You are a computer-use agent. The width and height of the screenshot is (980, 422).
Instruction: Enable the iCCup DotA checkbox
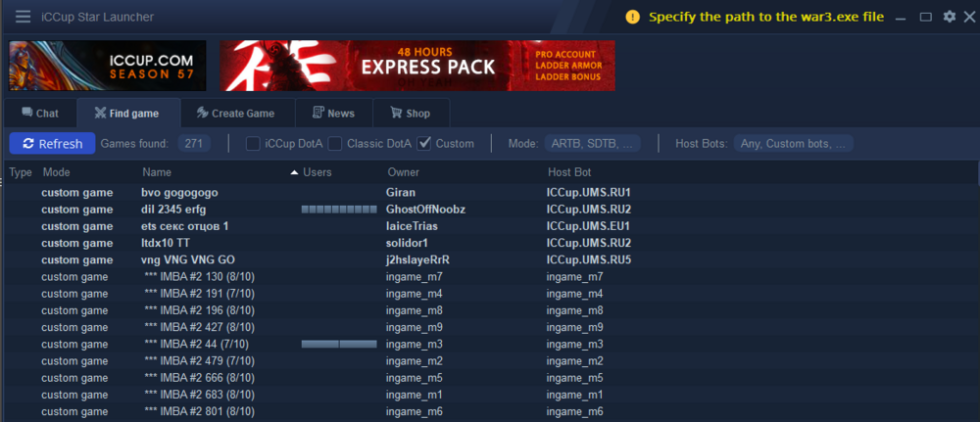point(253,144)
